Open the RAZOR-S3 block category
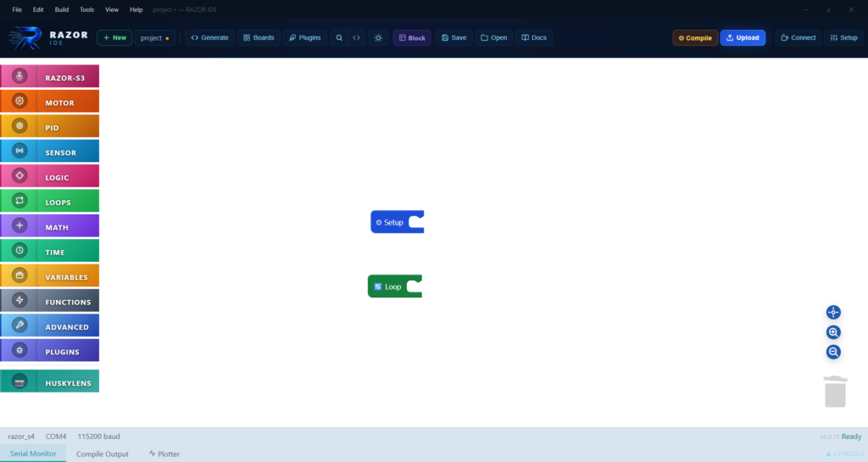 [50, 77]
